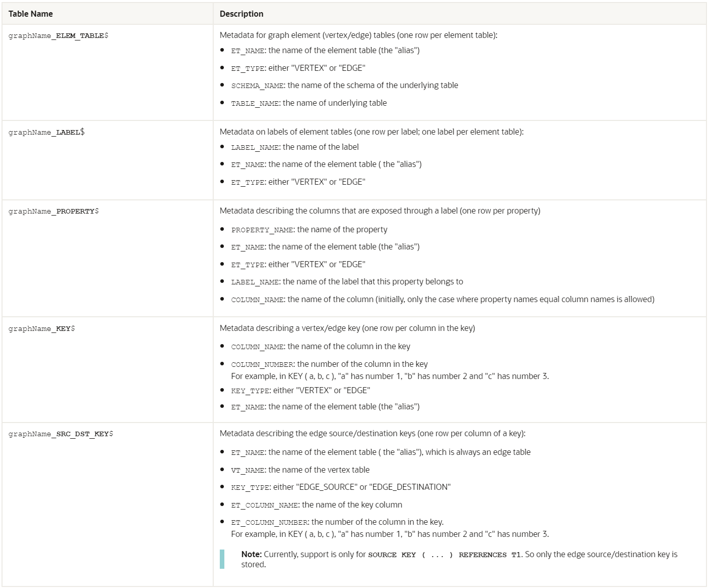Click the SCHEMA_NAME code term

[x=257, y=86]
